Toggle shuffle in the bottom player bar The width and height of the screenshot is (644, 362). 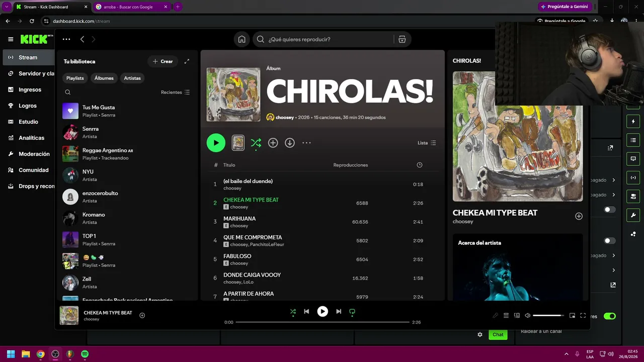tap(293, 312)
